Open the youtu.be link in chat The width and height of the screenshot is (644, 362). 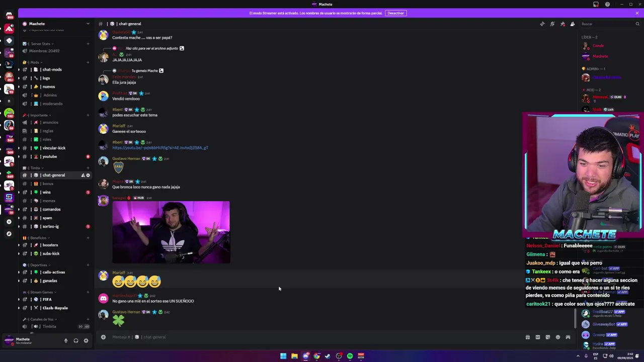click(x=160, y=148)
